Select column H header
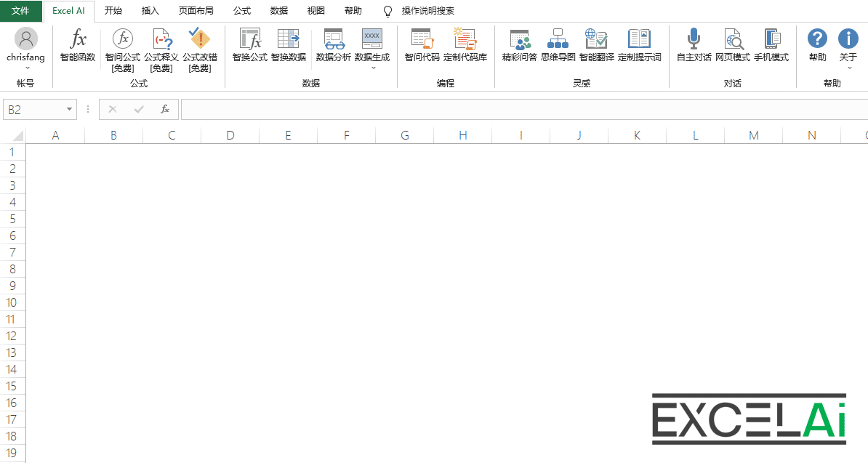This screenshot has width=868, height=463. click(x=463, y=135)
